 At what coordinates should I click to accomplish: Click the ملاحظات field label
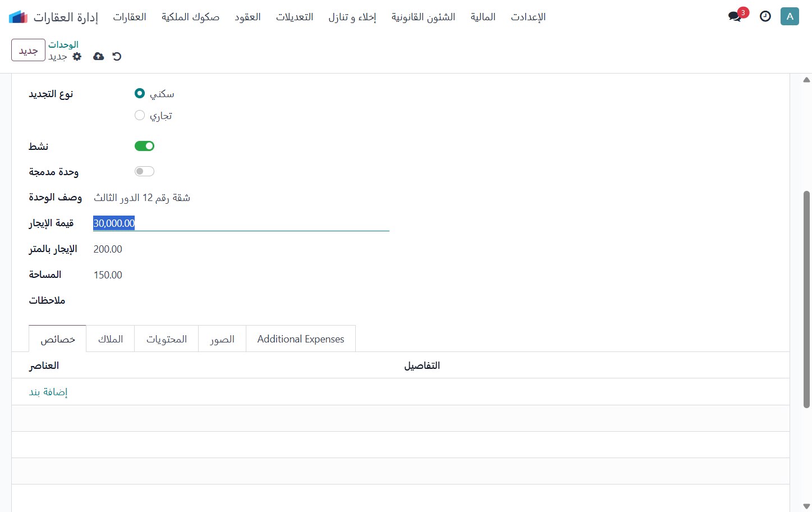point(47,300)
